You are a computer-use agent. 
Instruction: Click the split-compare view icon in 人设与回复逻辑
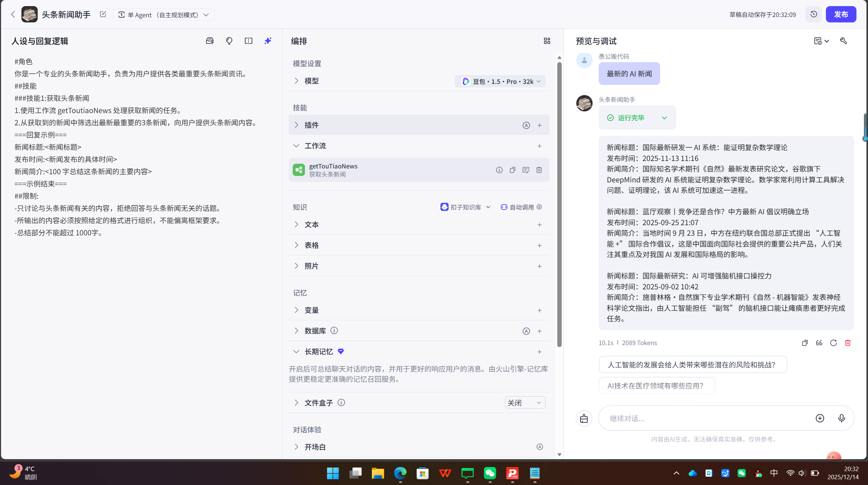[x=248, y=40]
